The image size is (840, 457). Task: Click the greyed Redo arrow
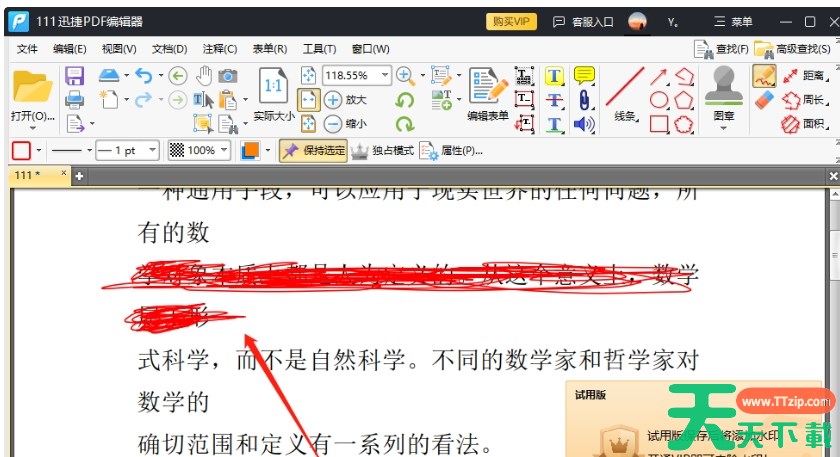(x=143, y=100)
